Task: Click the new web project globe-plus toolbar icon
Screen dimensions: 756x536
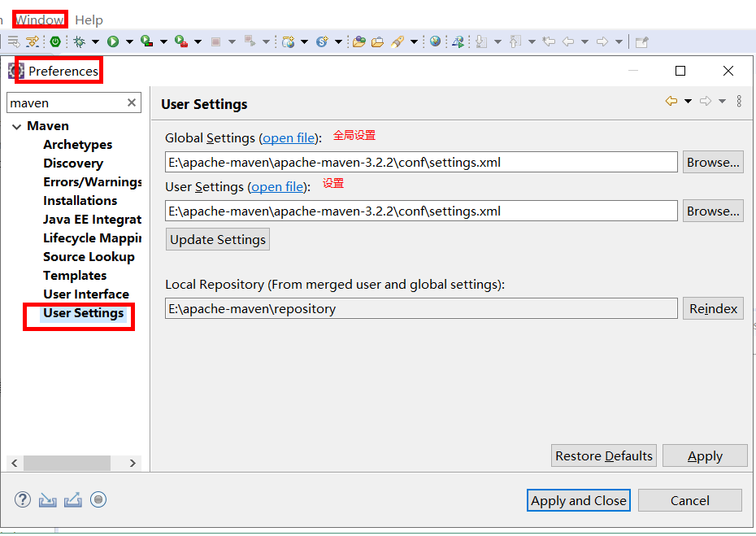Action: tap(289, 42)
